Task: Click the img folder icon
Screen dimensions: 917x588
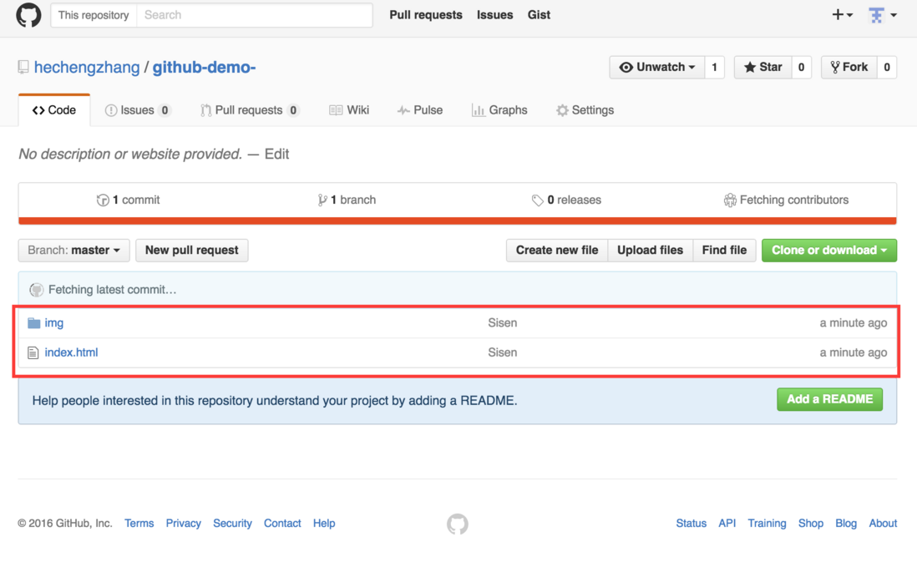Action: point(34,323)
